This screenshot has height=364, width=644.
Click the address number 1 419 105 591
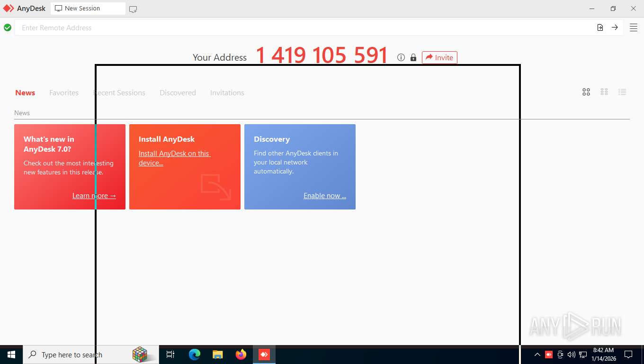[322, 55]
